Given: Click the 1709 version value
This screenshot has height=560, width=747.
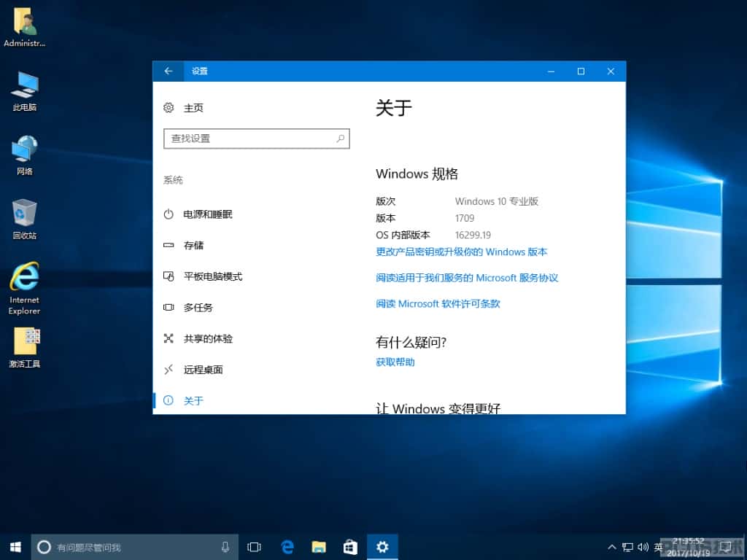Looking at the screenshot, I should point(465,218).
